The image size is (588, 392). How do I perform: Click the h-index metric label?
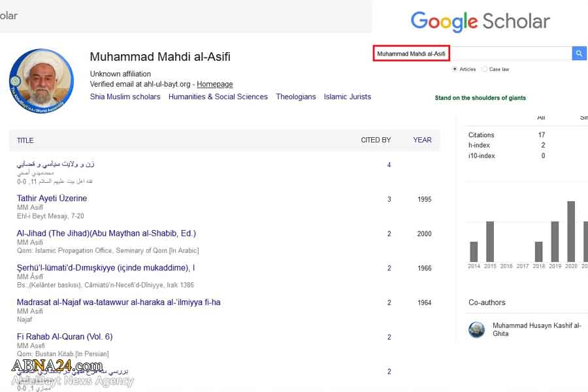click(x=479, y=145)
